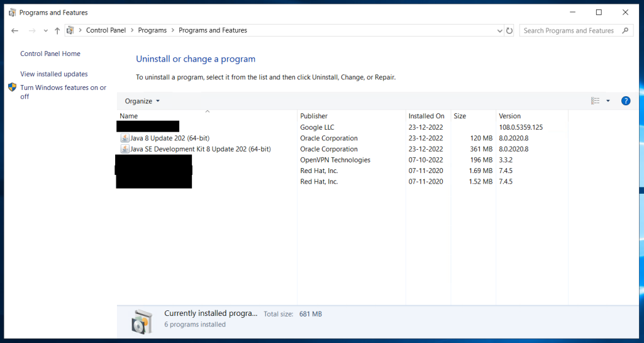Select Java 8 Update 202 (64-bit)
The height and width of the screenshot is (343, 644).
[170, 138]
